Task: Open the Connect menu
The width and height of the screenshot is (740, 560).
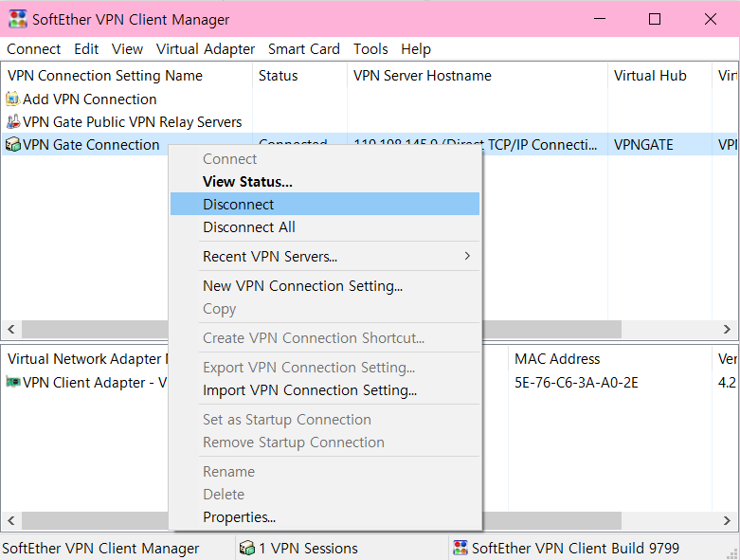Action: pos(33,49)
